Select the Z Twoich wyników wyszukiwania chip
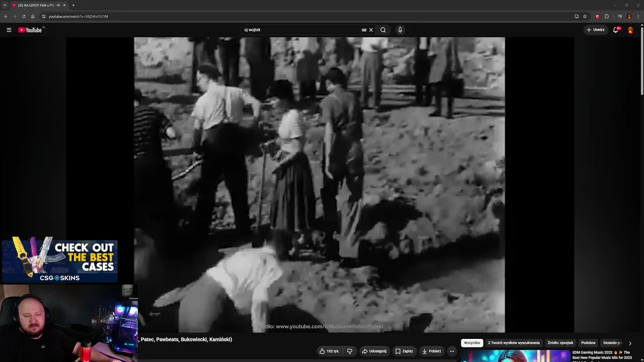This screenshot has height=362, width=644. 514,343
